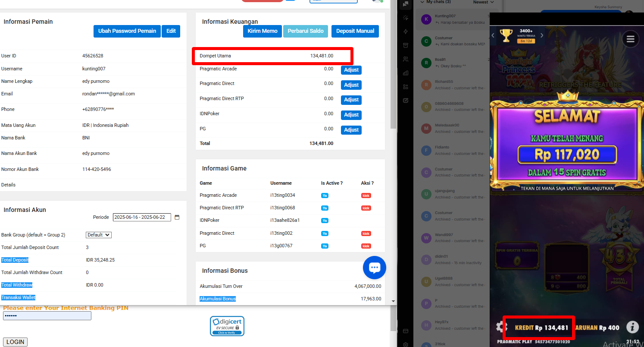This screenshot has width=644, height=347.
Task: Click the Transaksi Wallet highlighted label
Action: [x=19, y=298]
